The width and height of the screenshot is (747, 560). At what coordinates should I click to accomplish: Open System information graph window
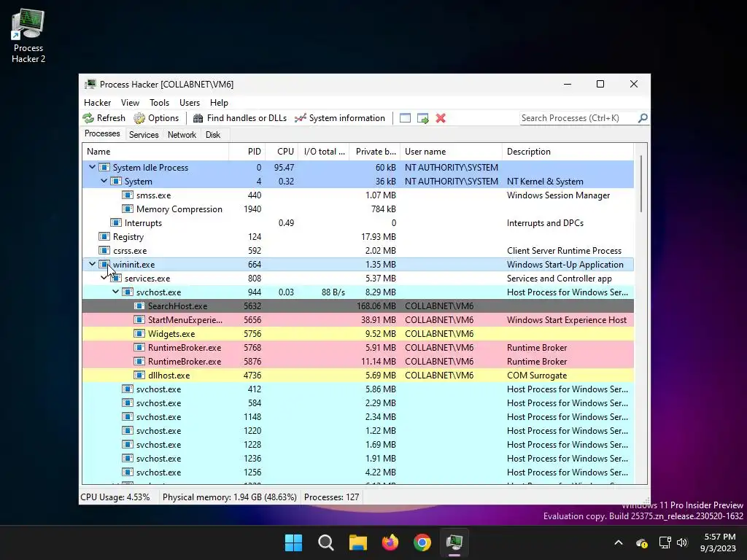coord(340,118)
